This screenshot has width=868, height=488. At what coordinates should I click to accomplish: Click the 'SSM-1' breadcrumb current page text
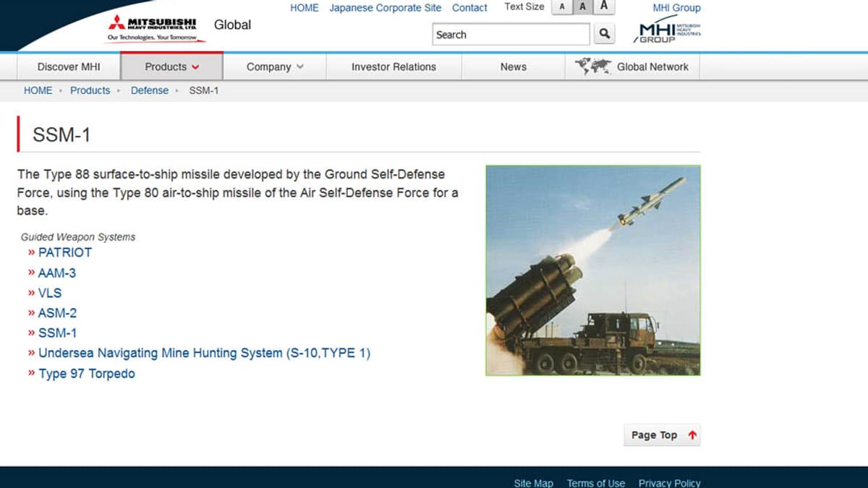[204, 90]
